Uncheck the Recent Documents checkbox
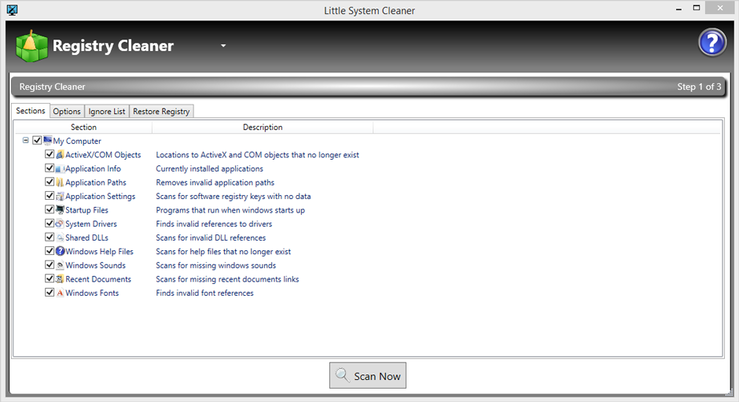The image size is (739, 402). [x=49, y=279]
